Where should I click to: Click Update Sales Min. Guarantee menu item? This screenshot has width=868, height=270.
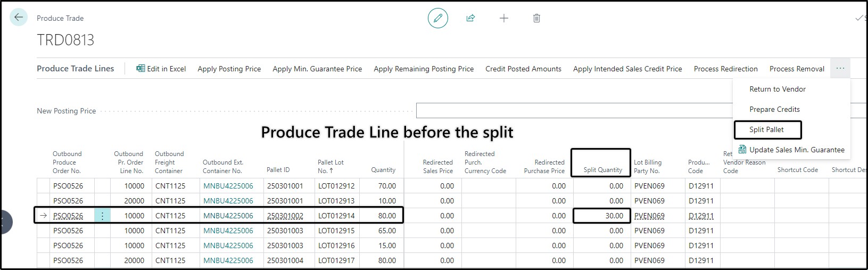pos(791,150)
